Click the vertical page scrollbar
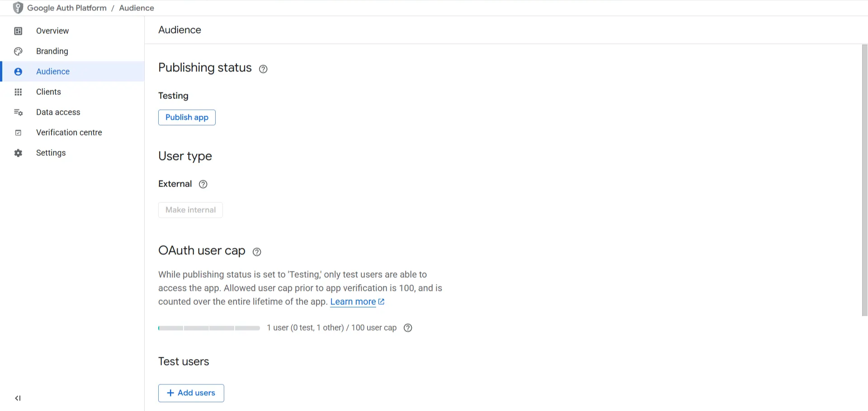 coord(864,180)
